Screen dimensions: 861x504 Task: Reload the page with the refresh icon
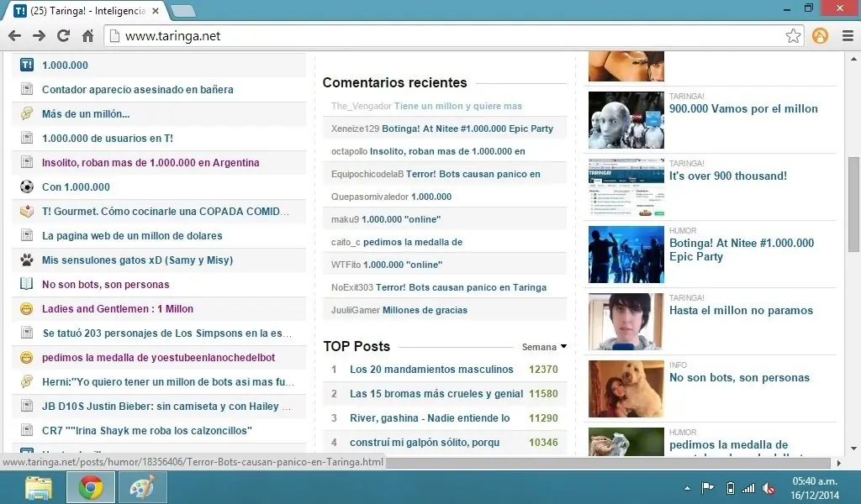point(63,36)
